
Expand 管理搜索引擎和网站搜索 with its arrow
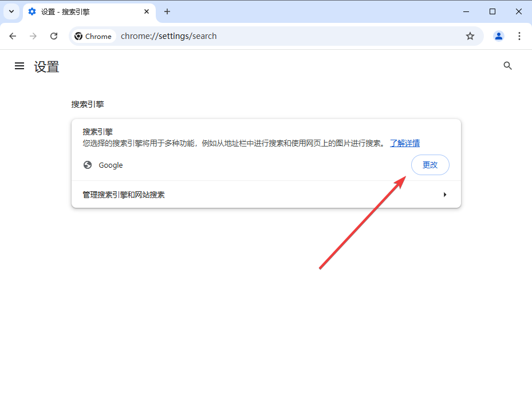click(x=445, y=194)
